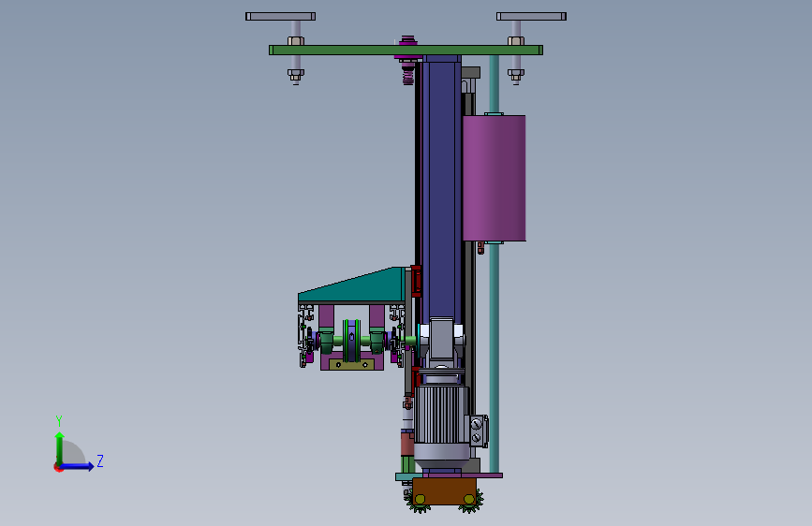Select the motor junction box with screws
This screenshot has height=526, width=812.
pos(478,431)
